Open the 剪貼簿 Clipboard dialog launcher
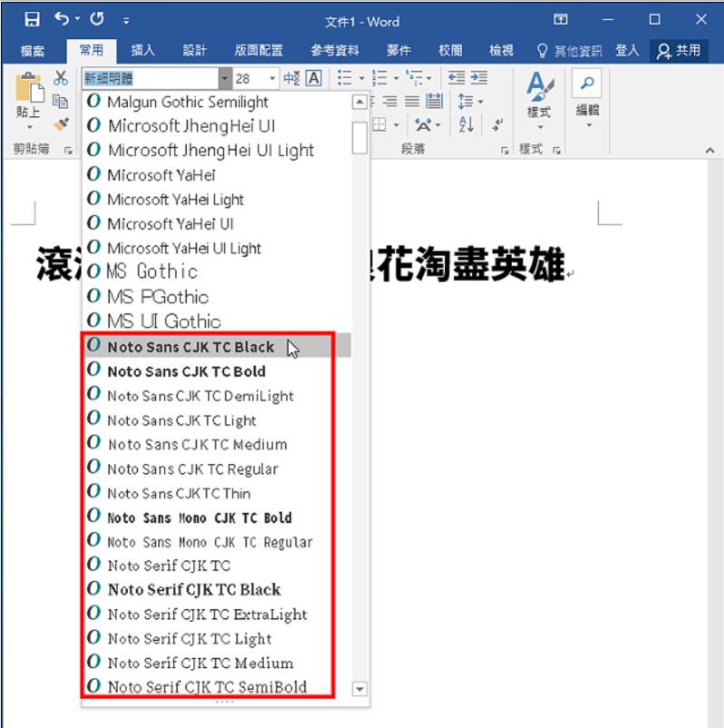This screenshot has height=728, width=724. [x=68, y=150]
